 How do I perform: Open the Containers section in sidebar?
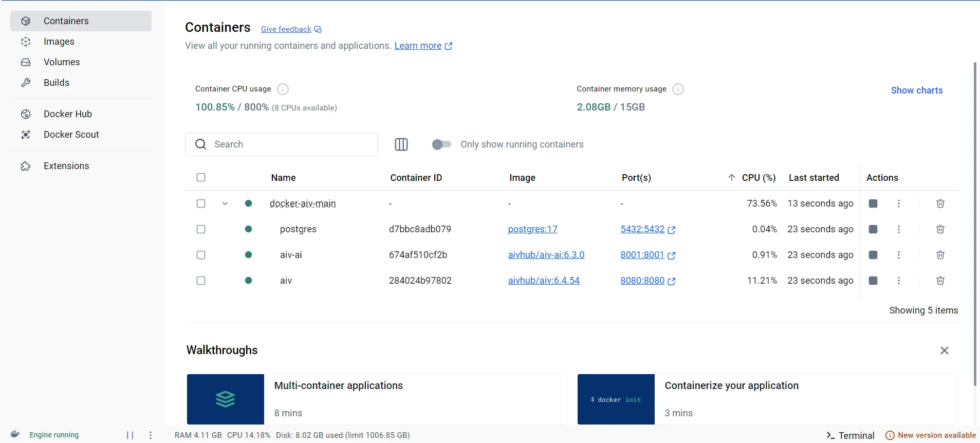[x=81, y=21]
